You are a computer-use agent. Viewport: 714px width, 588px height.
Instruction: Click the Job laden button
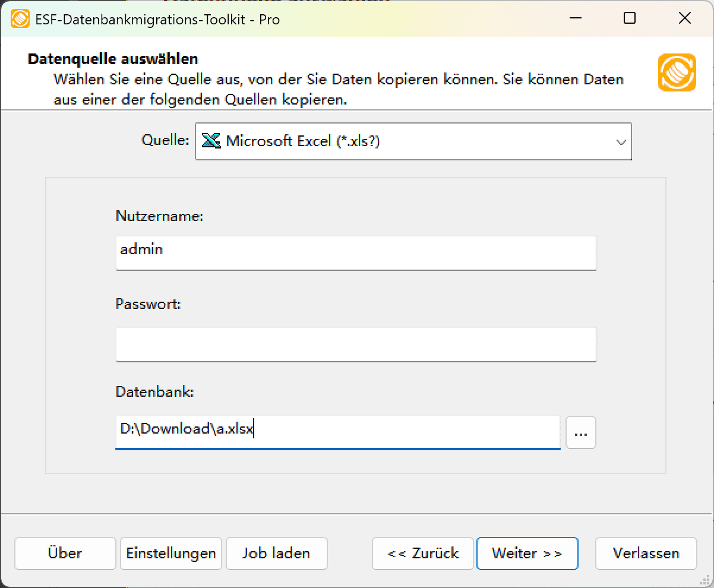(x=276, y=553)
